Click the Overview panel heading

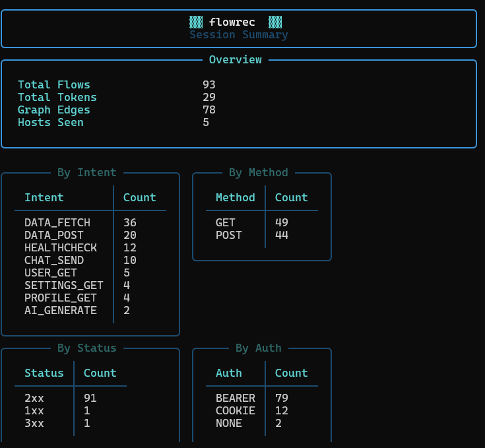(x=236, y=59)
